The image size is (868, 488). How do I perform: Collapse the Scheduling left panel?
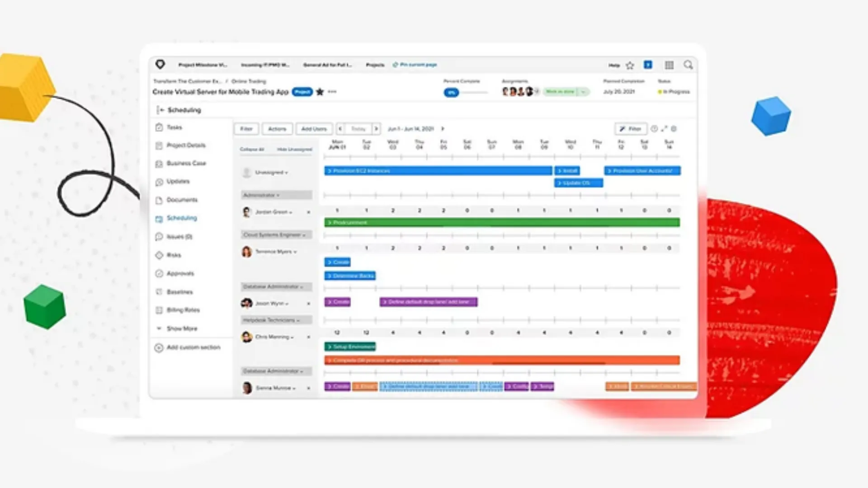point(160,110)
